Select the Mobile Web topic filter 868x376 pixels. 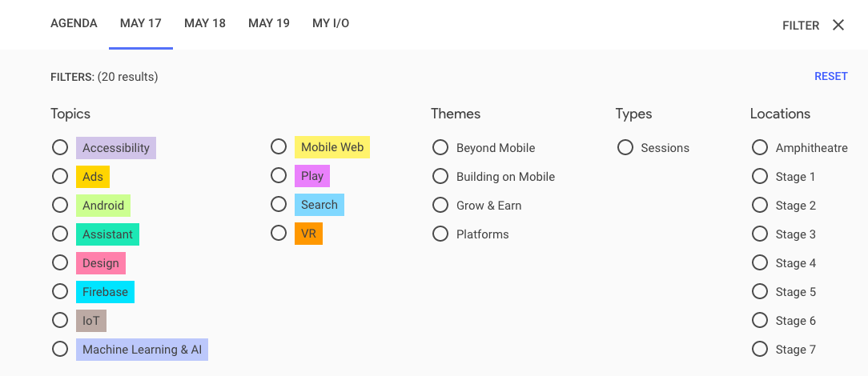click(279, 147)
